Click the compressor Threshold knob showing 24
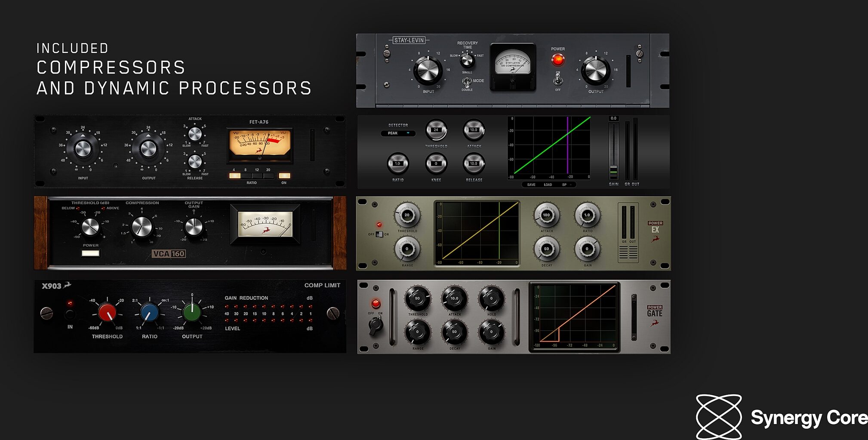Viewport: 868px width, 440px height. [436, 129]
